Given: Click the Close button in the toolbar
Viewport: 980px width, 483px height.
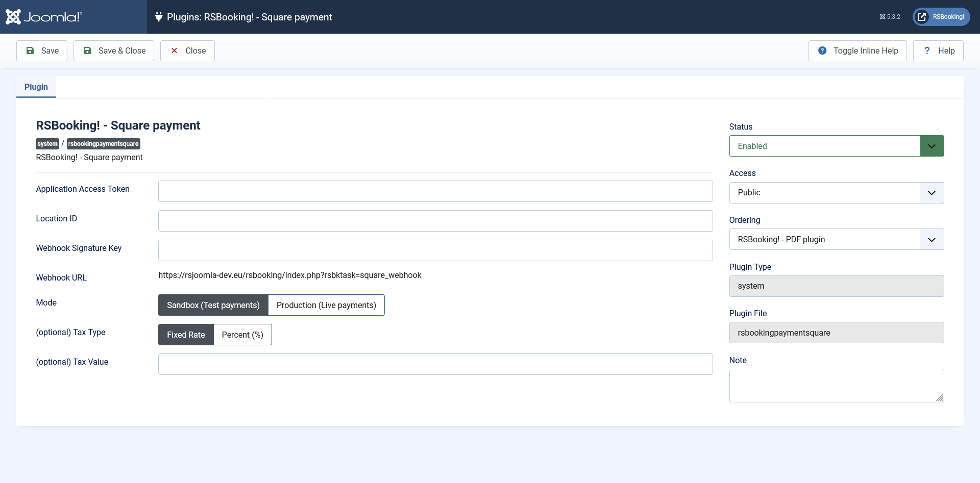Looking at the screenshot, I should pyautogui.click(x=187, y=50).
